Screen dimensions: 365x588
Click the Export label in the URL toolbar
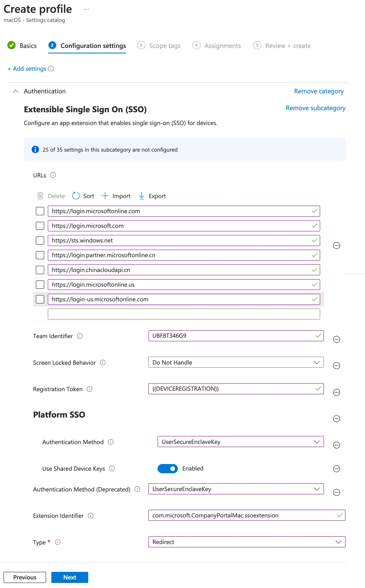[157, 196]
